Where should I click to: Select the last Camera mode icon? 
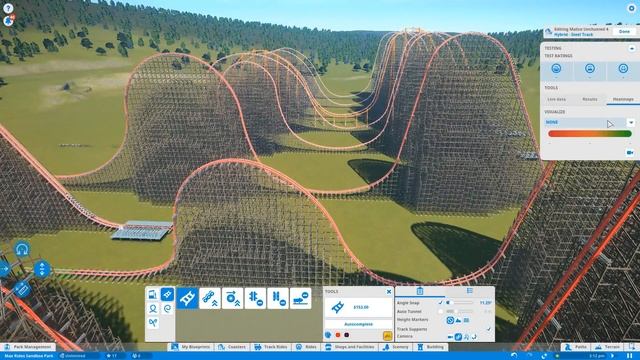point(474,337)
